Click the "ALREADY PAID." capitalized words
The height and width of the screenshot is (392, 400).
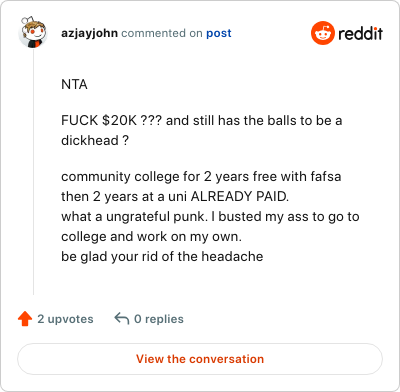240,196
